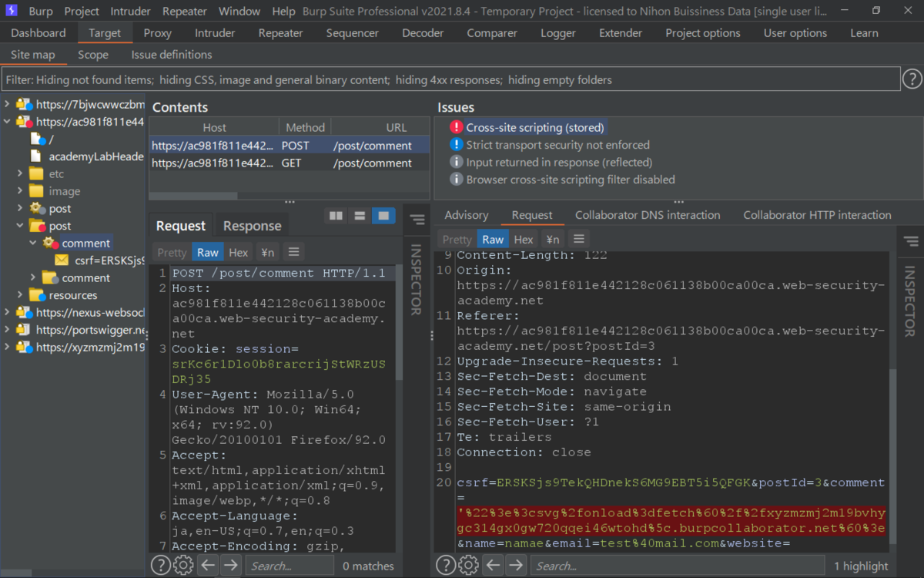Click the root slash page icon in the site map
Image resolution: width=924 pixels, height=578 pixels.
[38, 139]
